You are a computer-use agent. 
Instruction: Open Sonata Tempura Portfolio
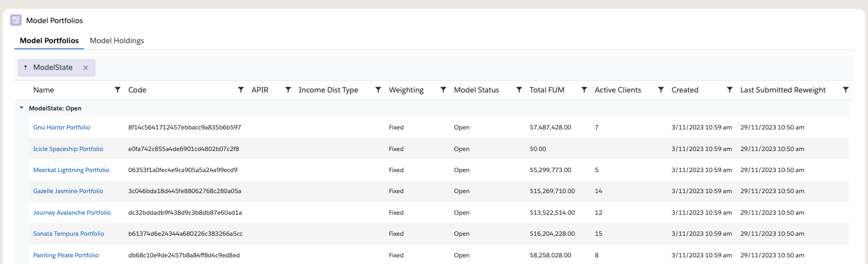click(68, 234)
